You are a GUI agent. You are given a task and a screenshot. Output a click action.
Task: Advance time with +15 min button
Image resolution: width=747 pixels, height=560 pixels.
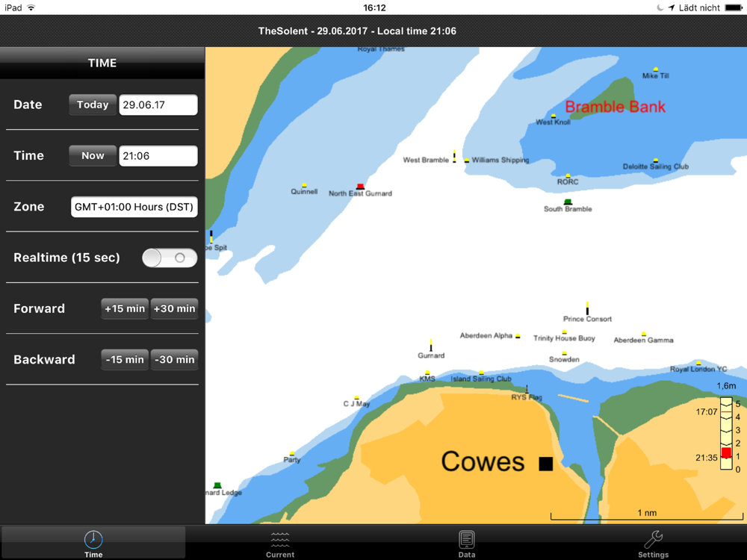point(125,308)
